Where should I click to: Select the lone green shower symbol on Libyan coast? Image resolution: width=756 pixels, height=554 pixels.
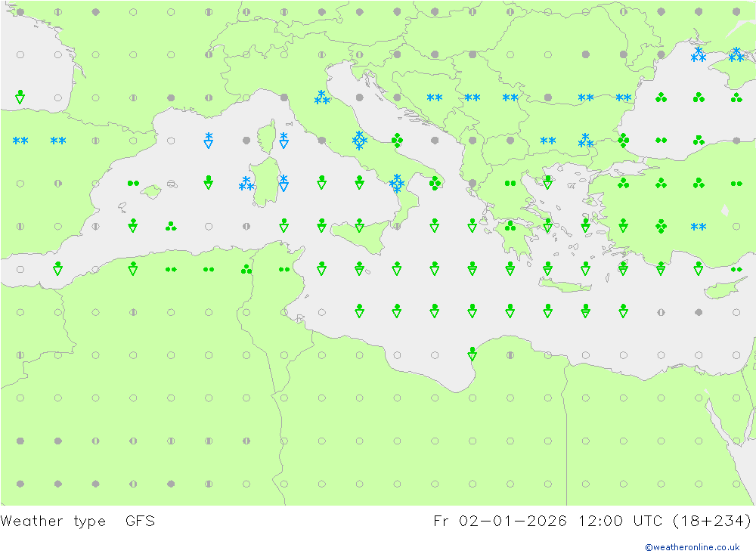(472, 353)
